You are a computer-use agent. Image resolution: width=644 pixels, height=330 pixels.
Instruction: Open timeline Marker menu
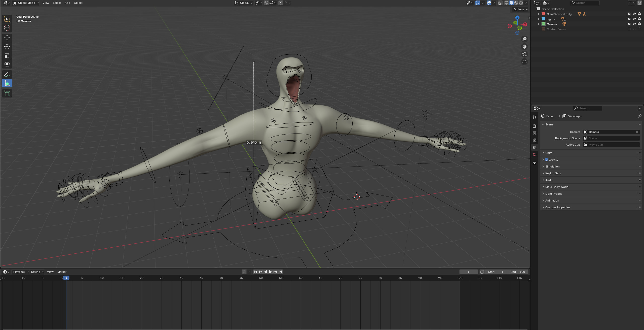(62, 272)
